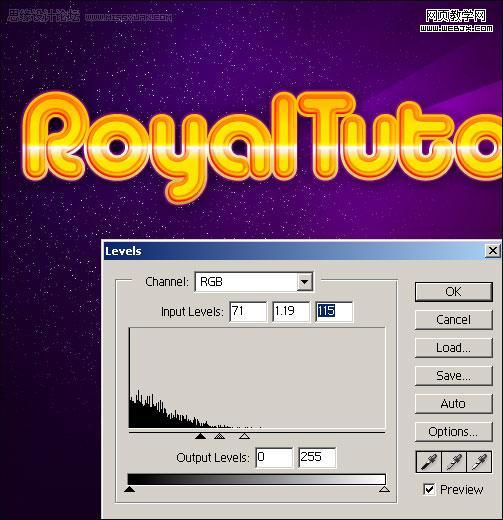The width and height of the screenshot is (503, 520).
Task: Open the Channel RGB dropdown arrow
Action: (304, 282)
